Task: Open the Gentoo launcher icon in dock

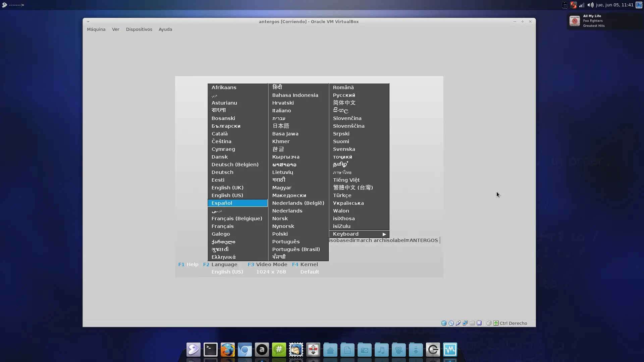Action: (x=194, y=350)
